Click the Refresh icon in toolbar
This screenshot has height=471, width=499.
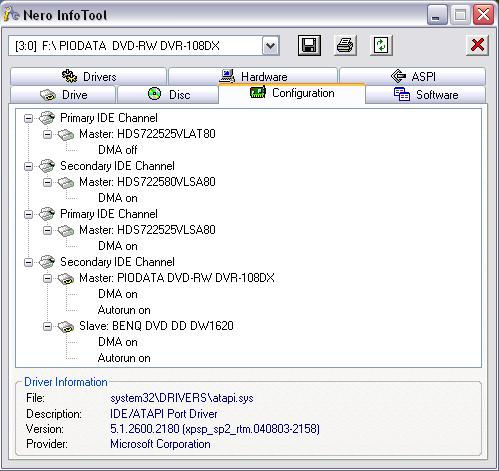pyautogui.click(x=381, y=45)
